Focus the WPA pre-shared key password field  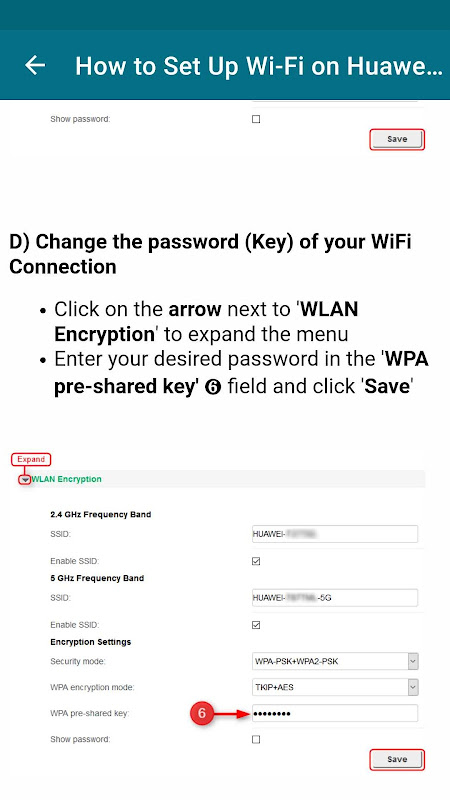click(335, 713)
